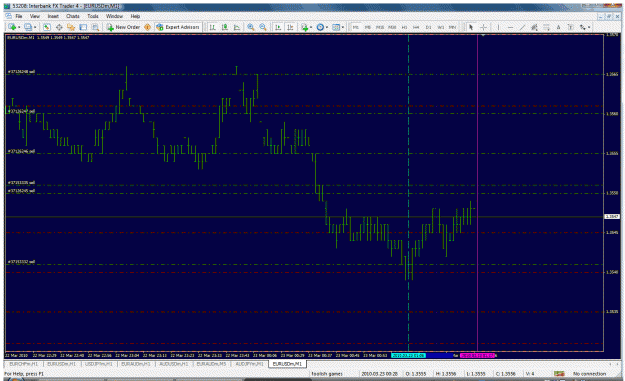Screen dimensions: 625x381
Task: Select M30 timeframe button
Action: (x=392, y=27)
